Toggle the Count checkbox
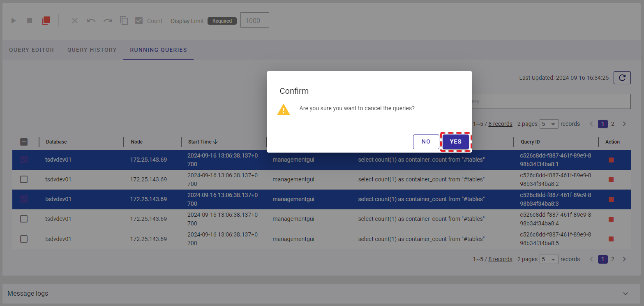The height and width of the screenshot is (306, 644). point(139,21)
